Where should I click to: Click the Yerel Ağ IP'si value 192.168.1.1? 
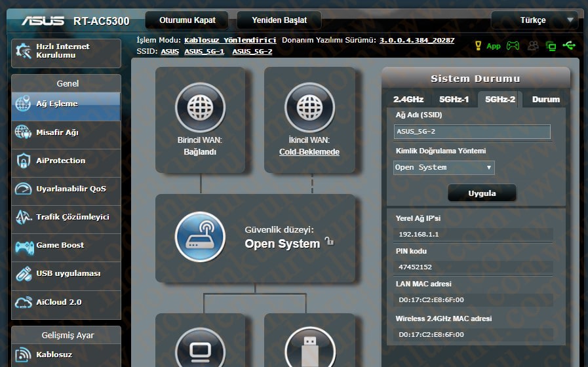click(x=418, y=235)
